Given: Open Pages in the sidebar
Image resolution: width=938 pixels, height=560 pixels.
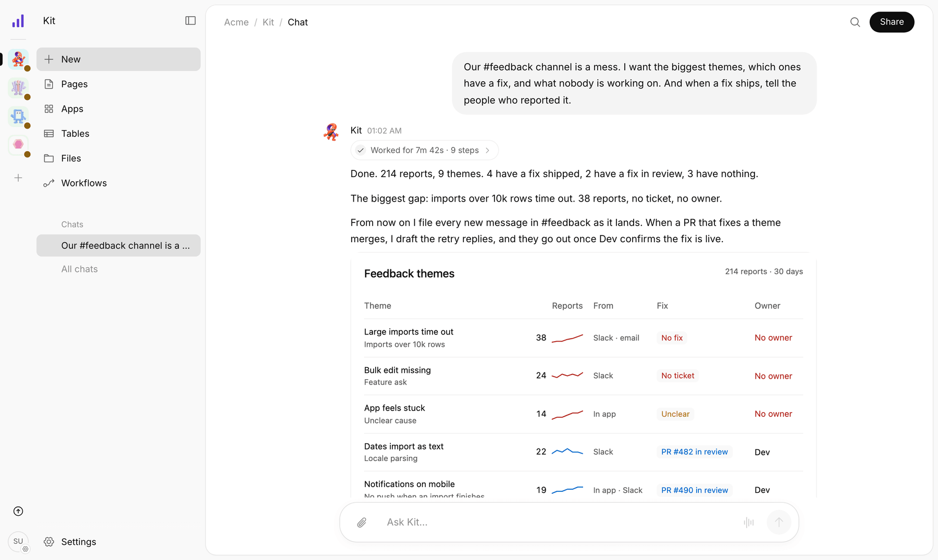Looking at the screenshot, I should [118, 84].
